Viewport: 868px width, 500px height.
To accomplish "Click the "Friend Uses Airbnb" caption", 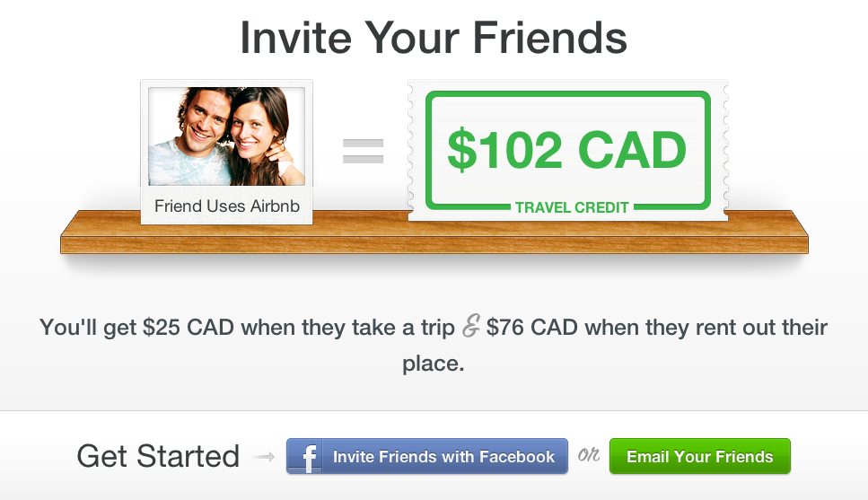I will pyautogui.click(x=226, y=206).
